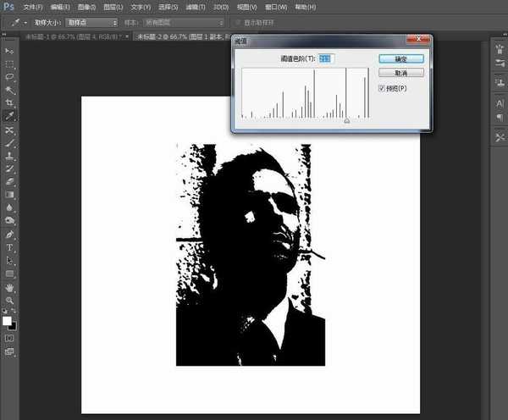The image size is (508, 420).
Task: Expand the tool preset picker arrow
Action: point(26,21)
